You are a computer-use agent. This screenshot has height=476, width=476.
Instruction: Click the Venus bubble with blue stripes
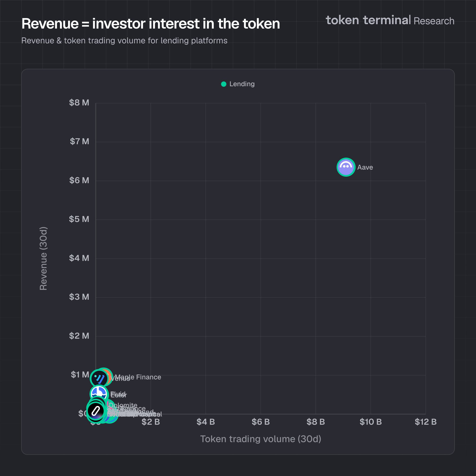coord(99,378)
